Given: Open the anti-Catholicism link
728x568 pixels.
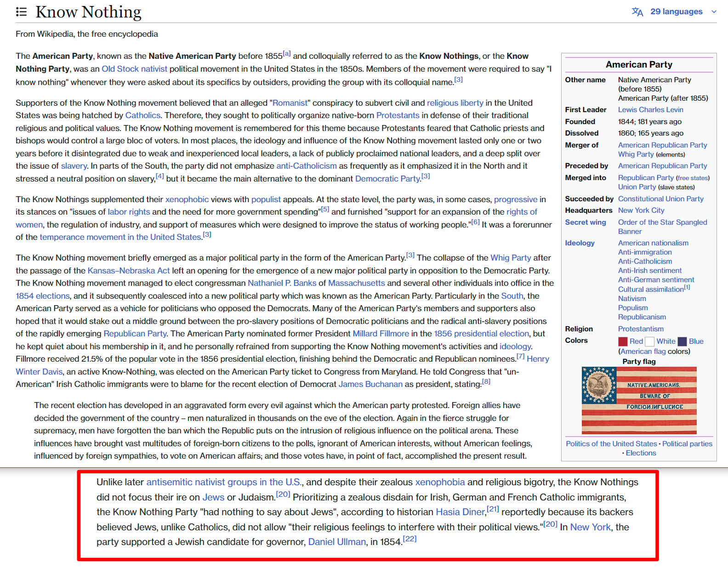Looking at the screenshot, I should pyautogui.click(x=307, y=166).
